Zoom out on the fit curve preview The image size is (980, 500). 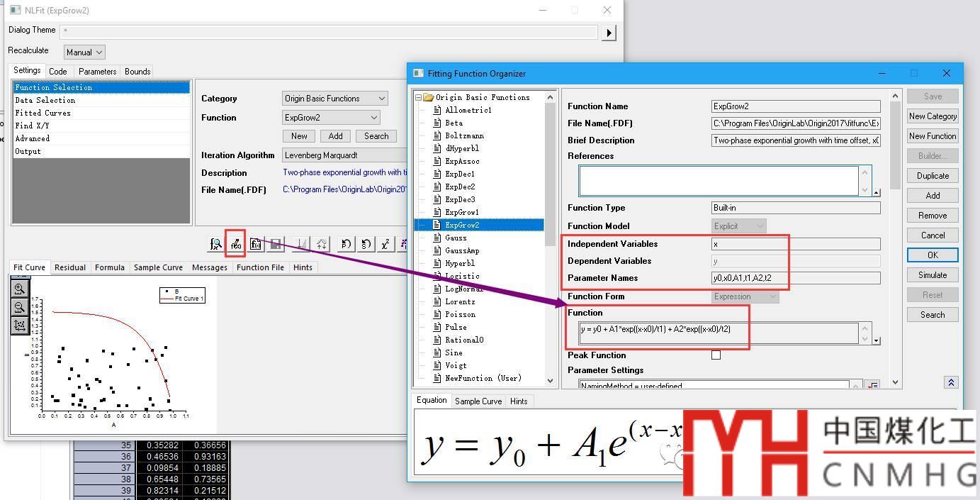[x=19, y=307]
